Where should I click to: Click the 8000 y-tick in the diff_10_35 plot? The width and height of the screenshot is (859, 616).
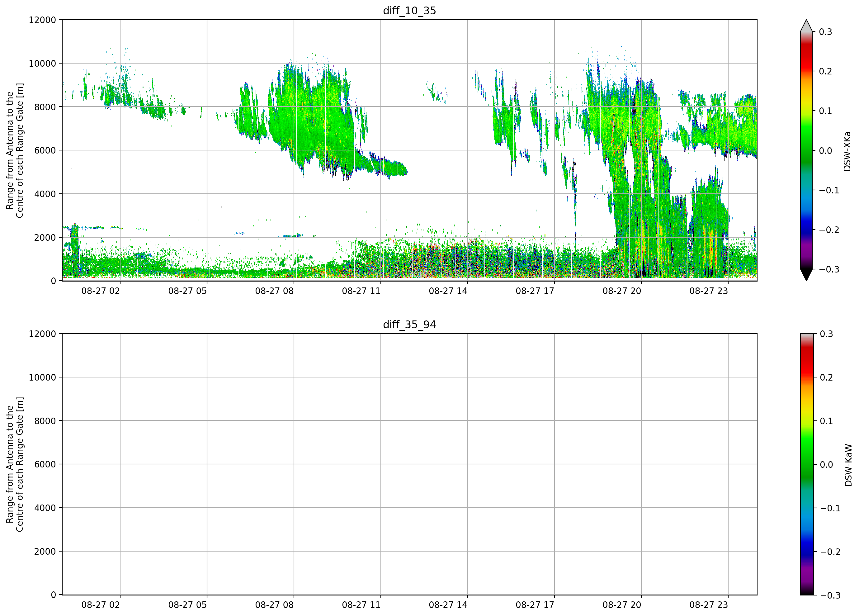45,107
